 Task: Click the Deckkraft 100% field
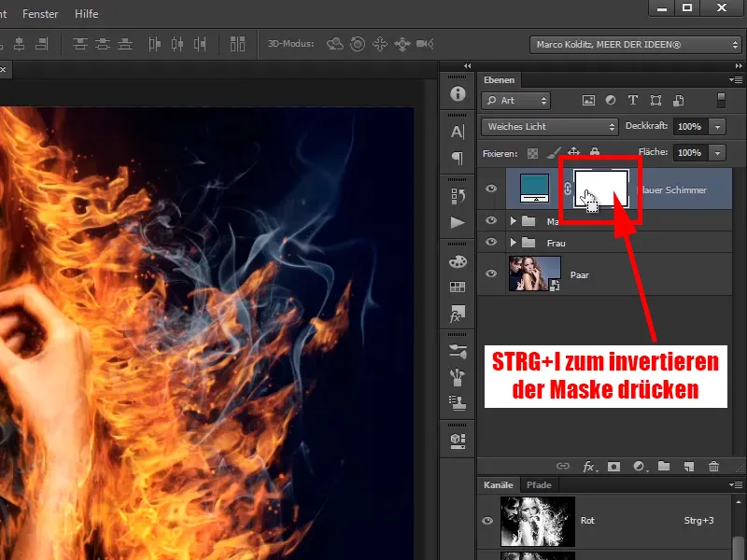coord(690,127)
